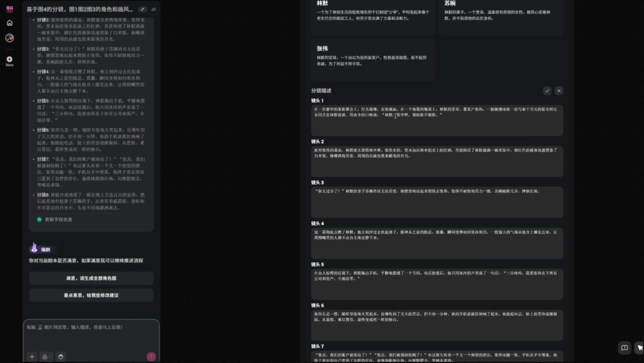Click the 差点意思，给我些修改建议 button

91,295
